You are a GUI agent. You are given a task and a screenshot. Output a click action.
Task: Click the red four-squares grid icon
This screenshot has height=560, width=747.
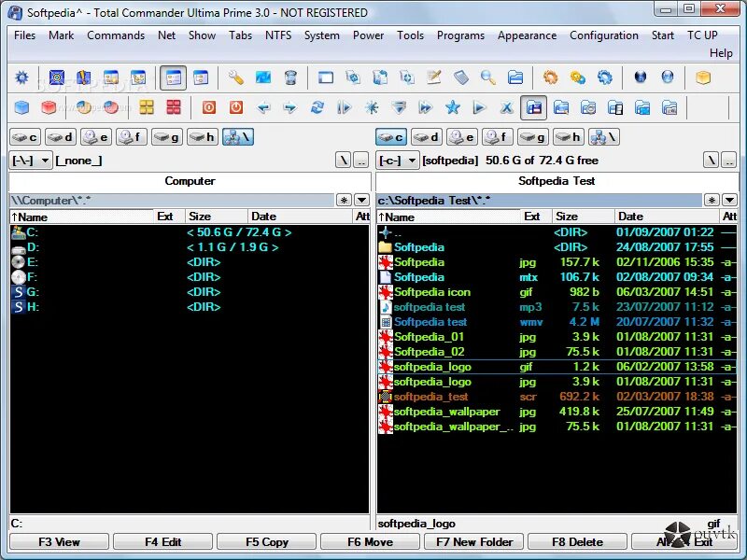(x=174, y=107)
